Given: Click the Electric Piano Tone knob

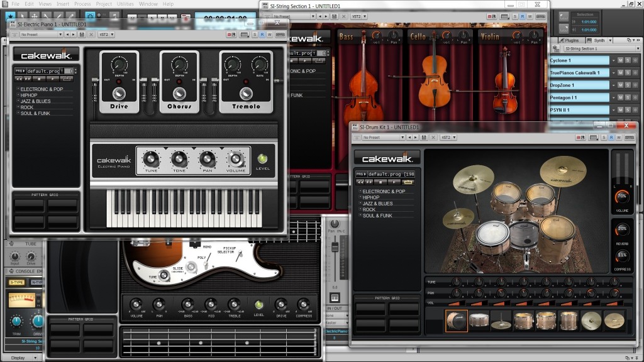Looking at the screenshot, I should (x=179, y=159).
